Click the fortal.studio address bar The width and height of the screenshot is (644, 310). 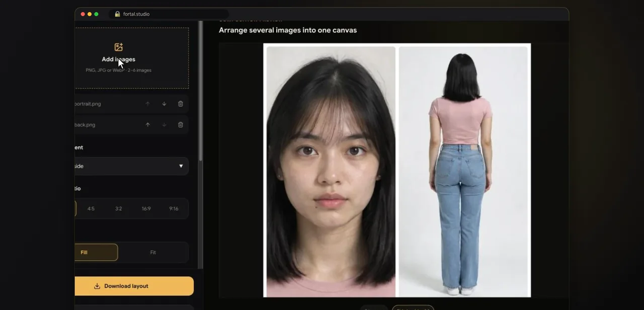click(169, 14)
